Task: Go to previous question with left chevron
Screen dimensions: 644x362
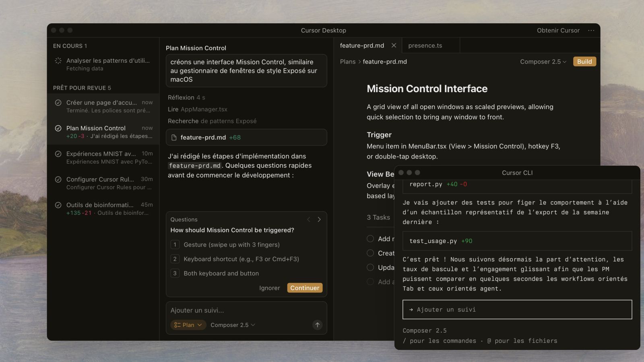Action: [309, 219]
